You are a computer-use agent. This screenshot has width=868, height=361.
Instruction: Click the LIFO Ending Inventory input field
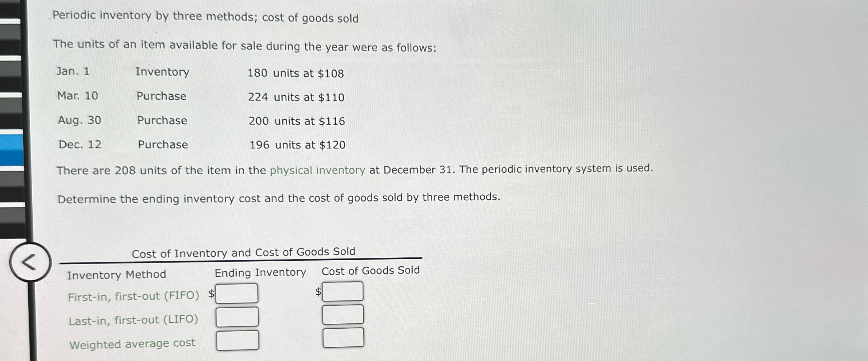(237, 317)
